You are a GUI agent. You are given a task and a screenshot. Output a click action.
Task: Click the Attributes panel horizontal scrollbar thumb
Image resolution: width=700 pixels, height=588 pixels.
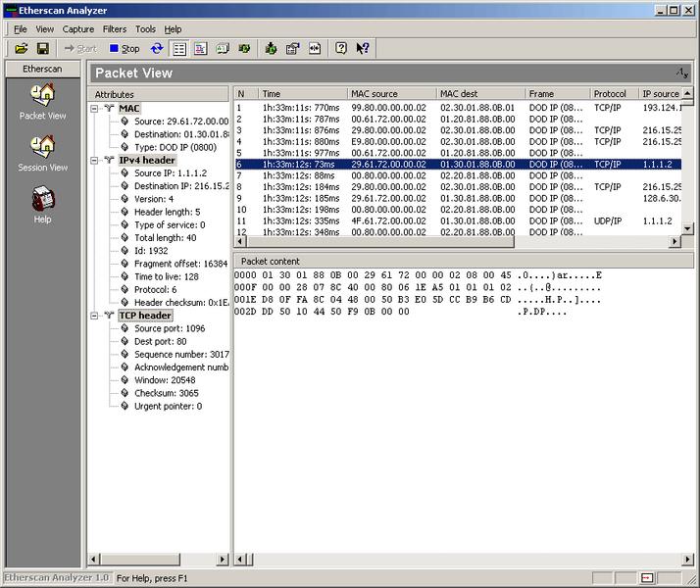point(140,559)
